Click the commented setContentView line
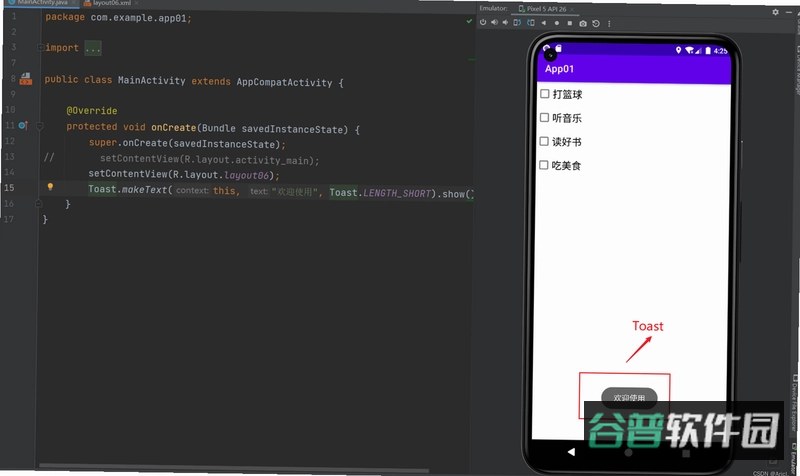 (x=209, y=160)
